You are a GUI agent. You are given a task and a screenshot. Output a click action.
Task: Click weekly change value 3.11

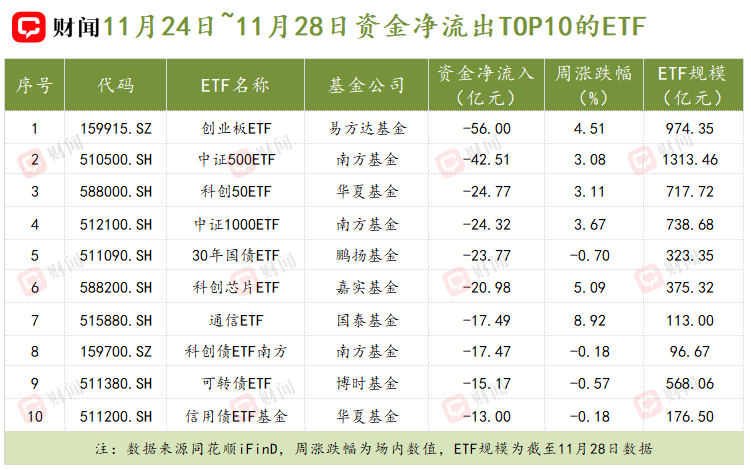[x=590, y=192]
